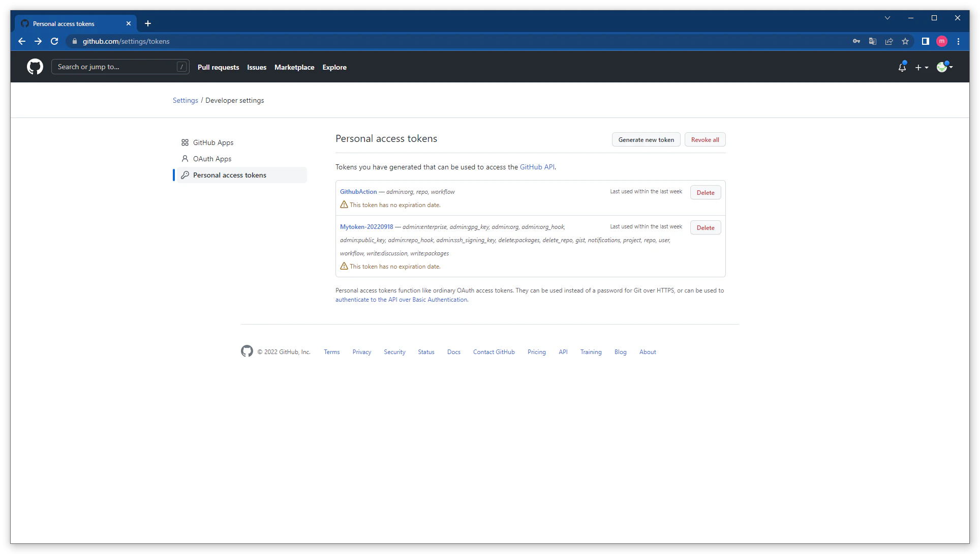Open the Chrome three-dot menu

(959, 41)
